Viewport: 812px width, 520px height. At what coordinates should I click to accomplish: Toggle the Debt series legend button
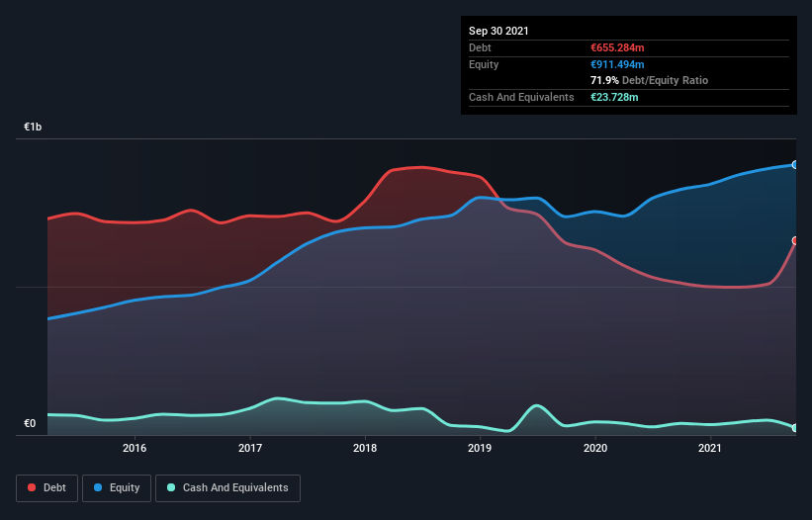tap(47, 488)
